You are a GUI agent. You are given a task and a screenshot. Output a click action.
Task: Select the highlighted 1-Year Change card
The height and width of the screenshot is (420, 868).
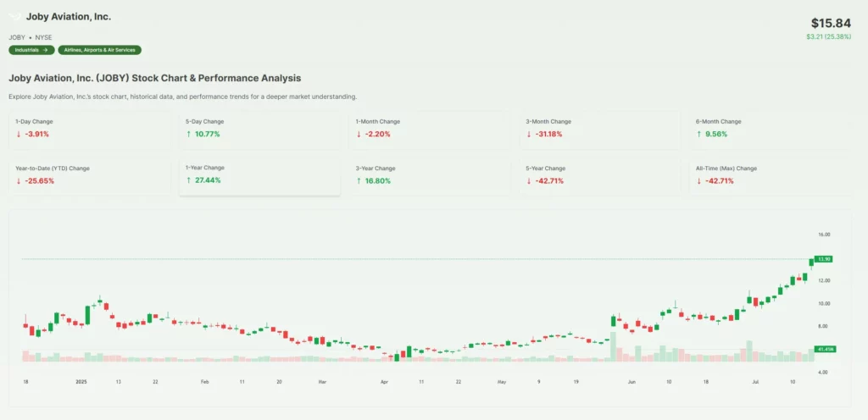[259, 175]
